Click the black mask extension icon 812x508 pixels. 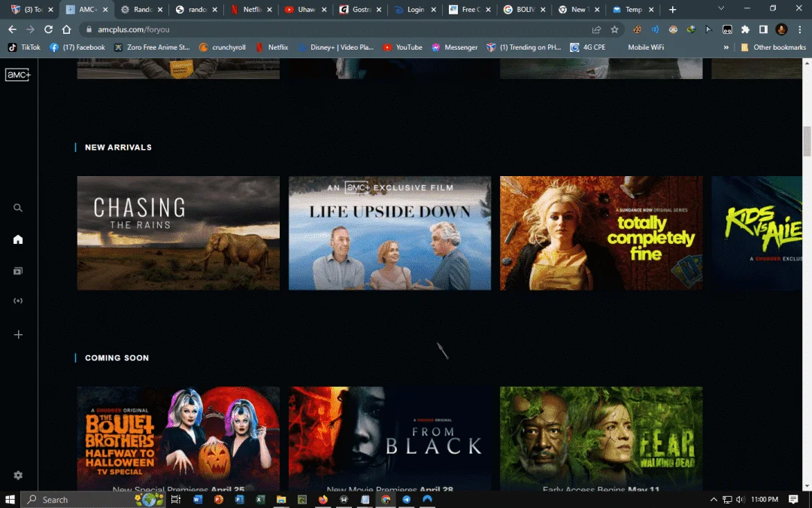(727, 29)
